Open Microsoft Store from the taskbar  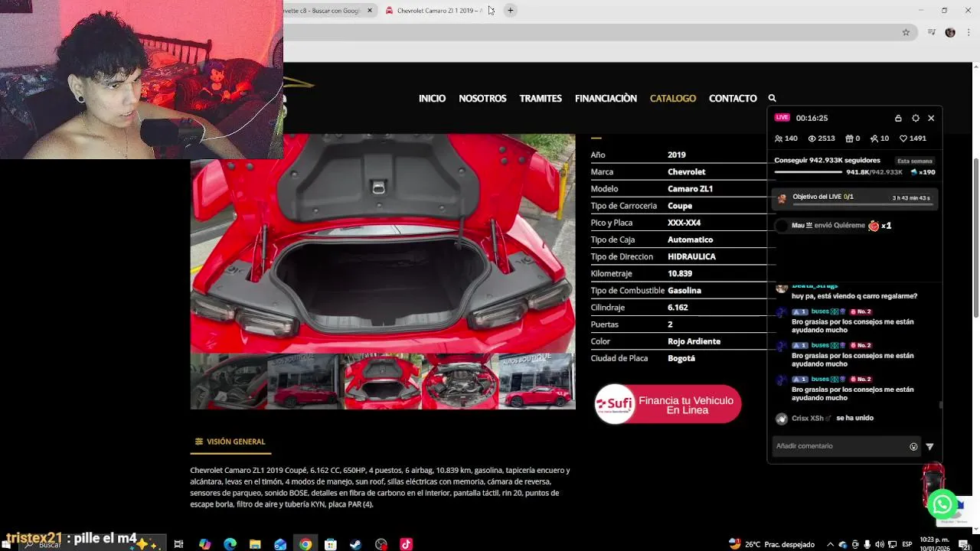click(331, 544)
